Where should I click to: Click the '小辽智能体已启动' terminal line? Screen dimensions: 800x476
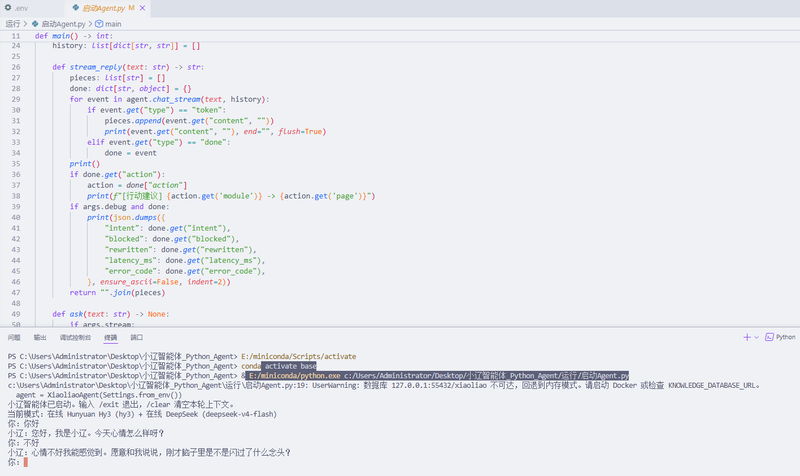click(x=121, y=404)
